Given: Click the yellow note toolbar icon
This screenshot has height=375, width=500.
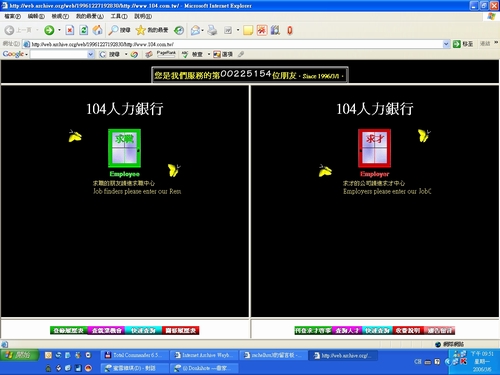Looking at the screenshot, I should [x=248, y=30].
